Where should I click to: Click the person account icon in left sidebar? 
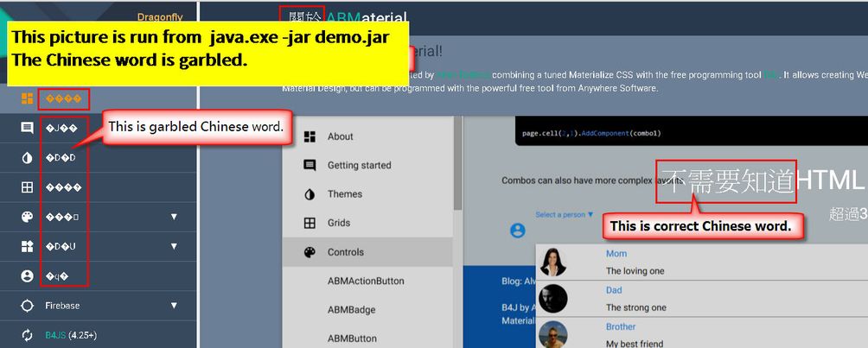coord(27,276)
